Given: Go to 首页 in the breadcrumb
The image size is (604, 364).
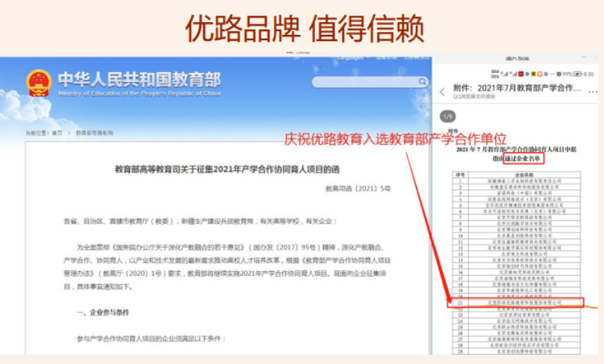Looking at the screenshot, I should coord(57,133).
